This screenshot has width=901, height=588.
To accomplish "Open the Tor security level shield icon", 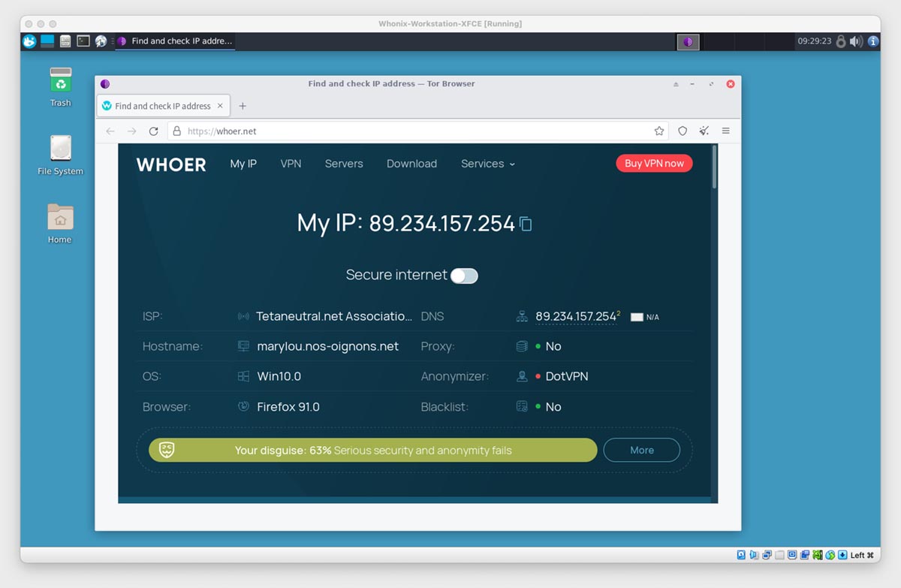I will pyautogui.click(x=683, y=131).
